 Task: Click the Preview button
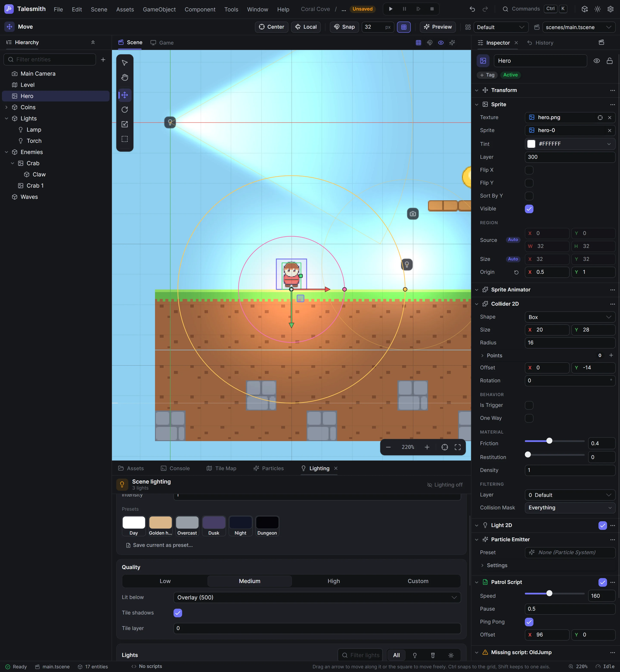coord(437,27)
